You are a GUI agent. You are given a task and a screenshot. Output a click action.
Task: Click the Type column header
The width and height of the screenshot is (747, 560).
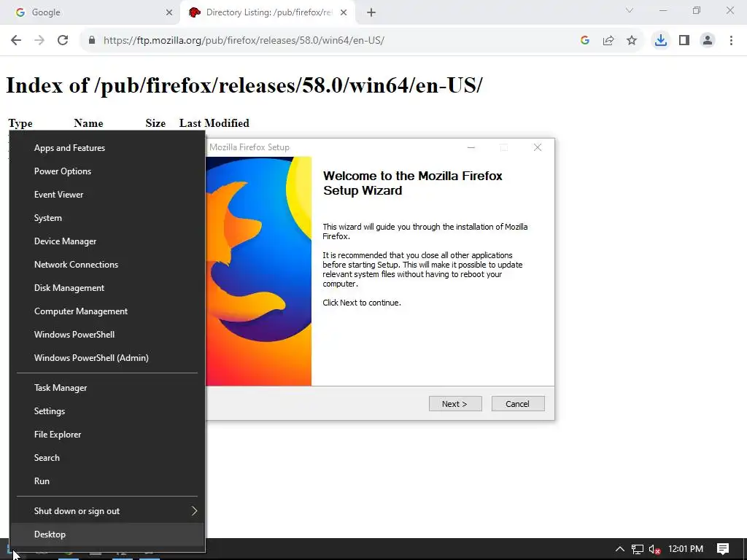tap(20, 123)
